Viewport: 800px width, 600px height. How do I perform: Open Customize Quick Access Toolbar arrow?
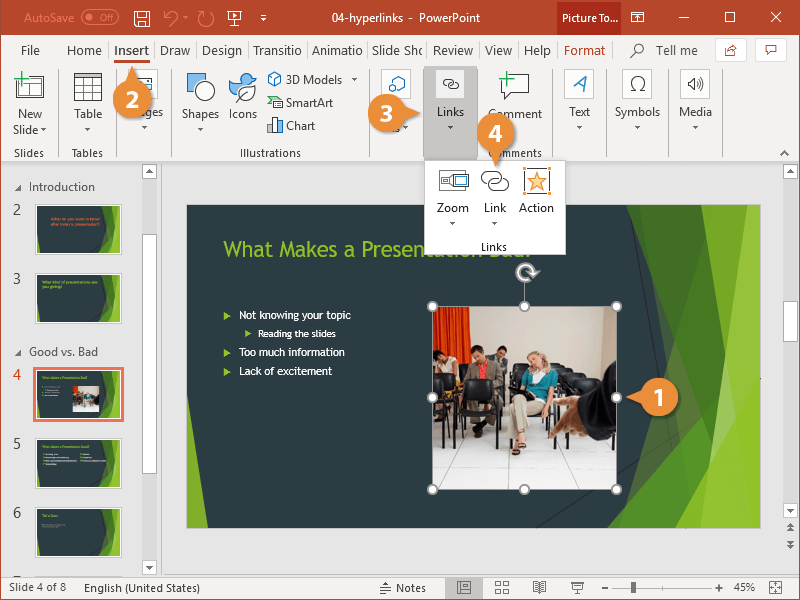(x=263, y=18)
